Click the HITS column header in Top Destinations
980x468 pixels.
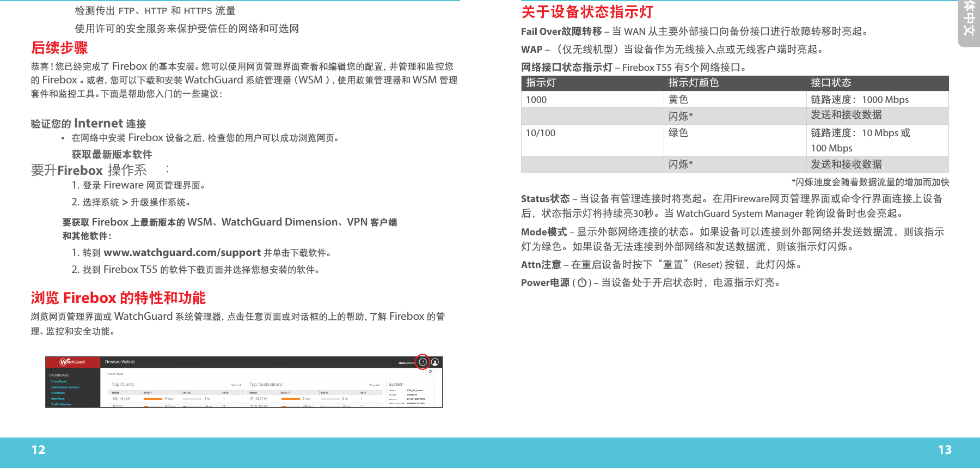click(363, 392)
